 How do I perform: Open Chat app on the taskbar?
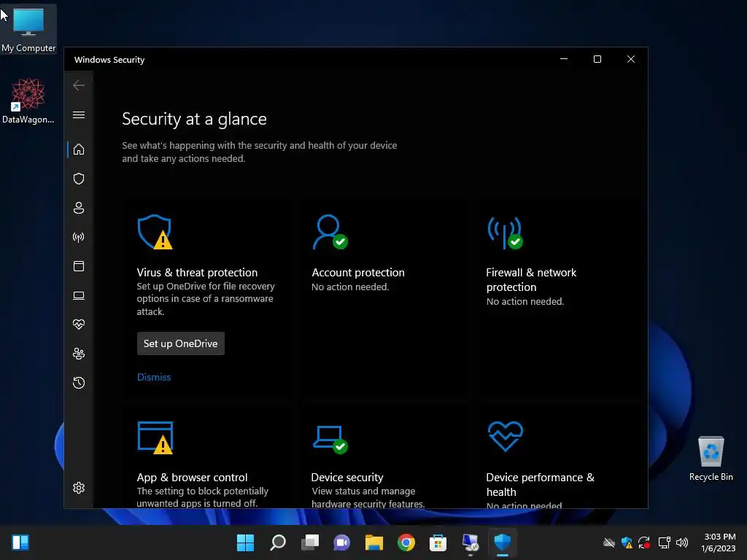pos(341,542)
